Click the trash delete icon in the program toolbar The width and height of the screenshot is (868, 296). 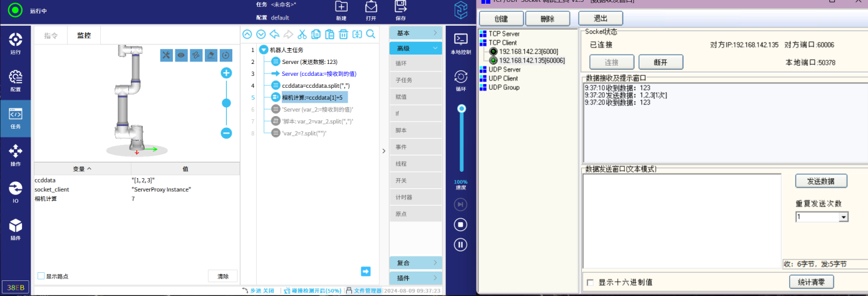point(343,34)
